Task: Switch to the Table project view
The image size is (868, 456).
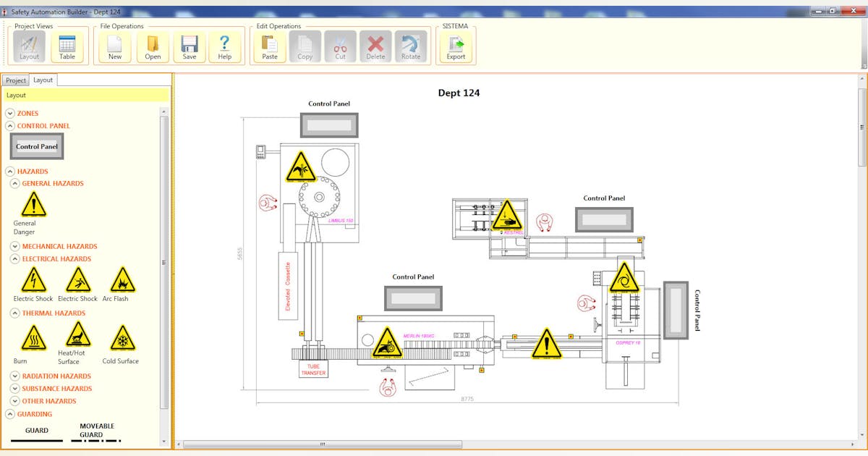Action: tap(68, 46)
